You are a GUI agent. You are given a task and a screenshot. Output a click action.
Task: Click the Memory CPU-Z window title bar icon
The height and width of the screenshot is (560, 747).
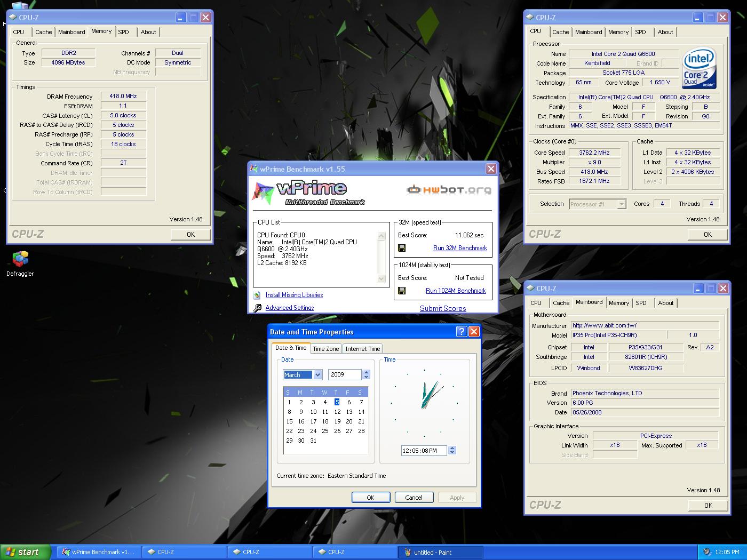[x=13, y=17]
